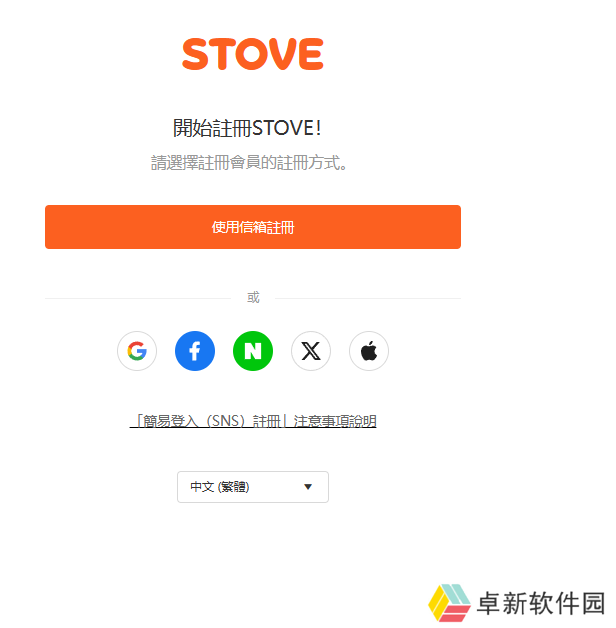This screenshot has width=616, height=628.
Task: Click the 開始註冊STOVE! heading
Action: pyautogui.click(x=247, y=128)
